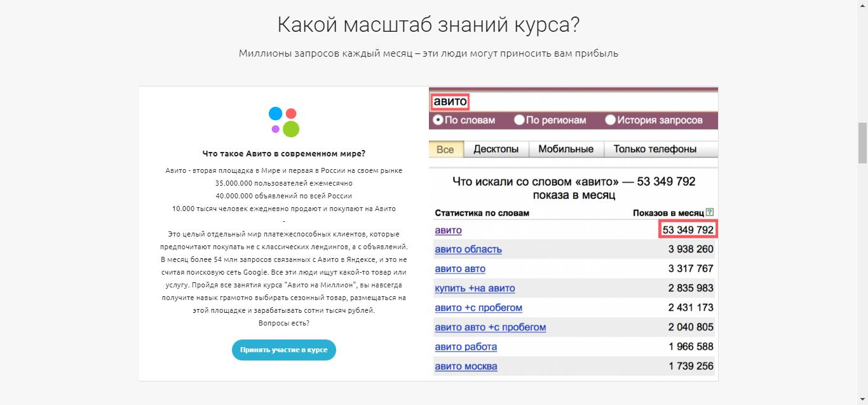Image resolution: width=868 pixels, height=405 pixels.
Task: Select the "Все" tab
Action: (445, 149)
